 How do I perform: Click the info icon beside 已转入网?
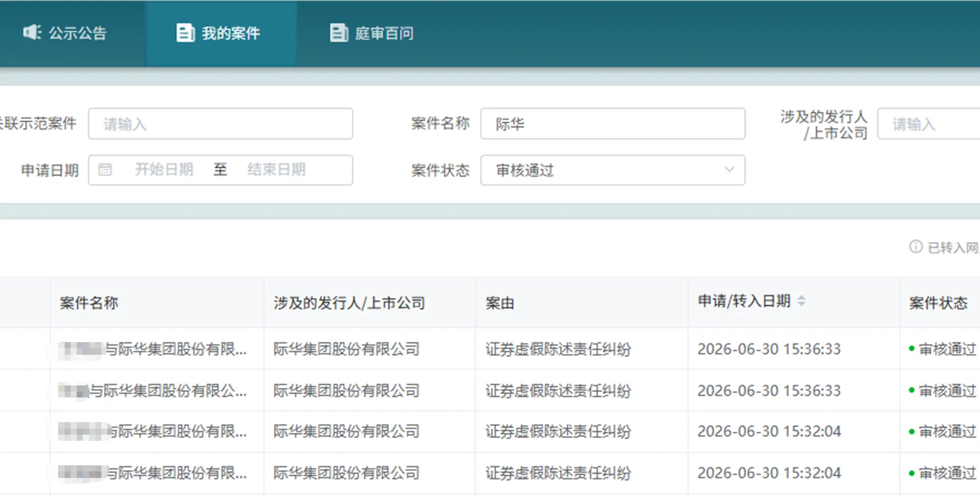click(916, 247)
